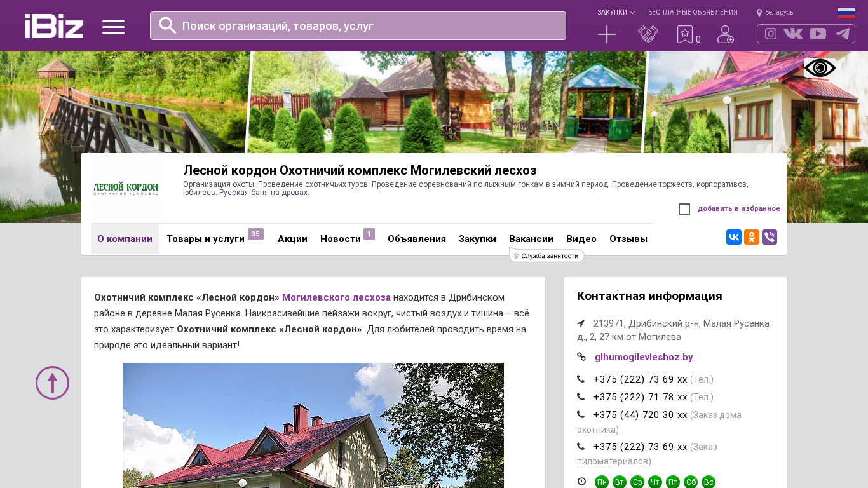Toggle accessibility eye view mode

[x=820, y=68]
